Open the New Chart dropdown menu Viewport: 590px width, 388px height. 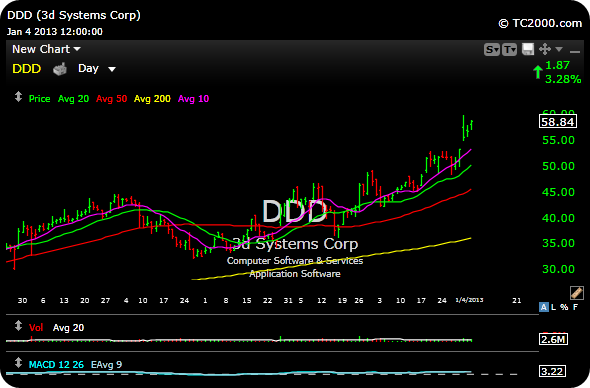[x=46, y=49]
